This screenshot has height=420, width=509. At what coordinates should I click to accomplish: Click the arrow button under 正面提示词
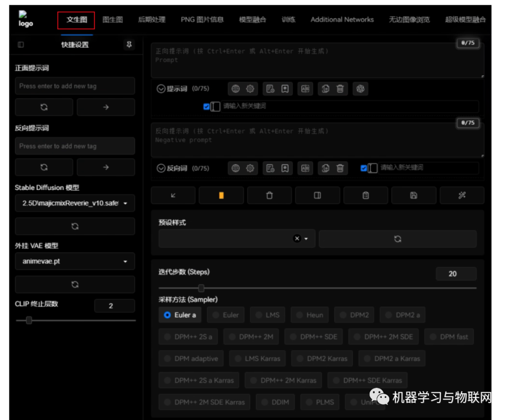tap(106, 107)
